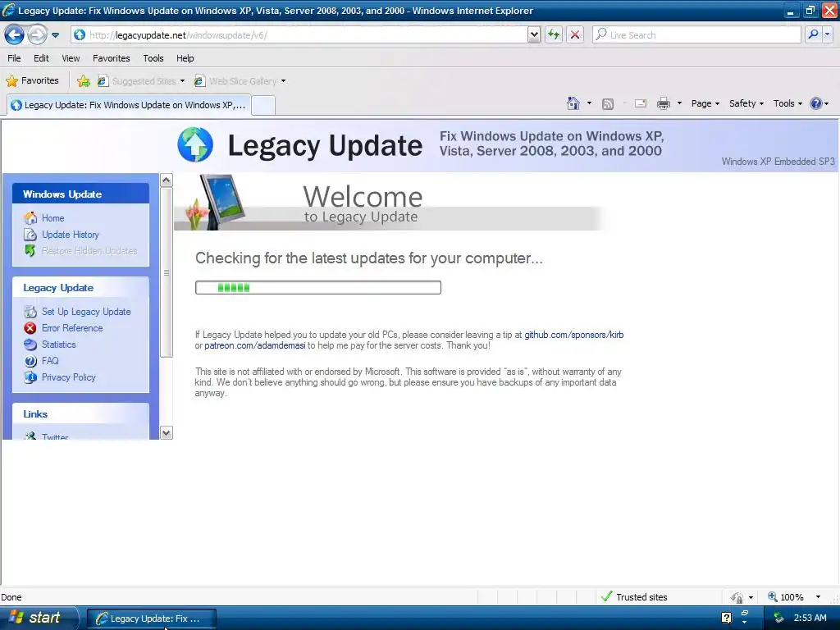Image resolution: width=840 pixels, height=630 pixels.
Task: Click the Refresh page icon
Action: (554, 35)
